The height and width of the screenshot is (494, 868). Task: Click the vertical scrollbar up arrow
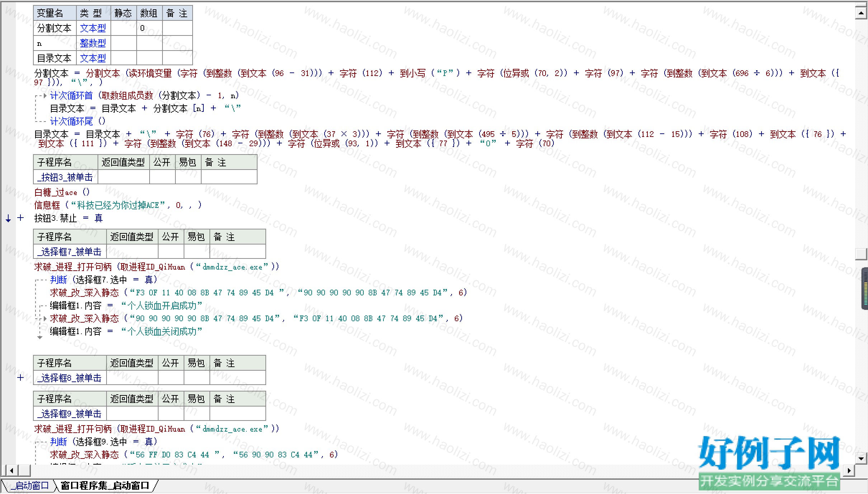861,14
